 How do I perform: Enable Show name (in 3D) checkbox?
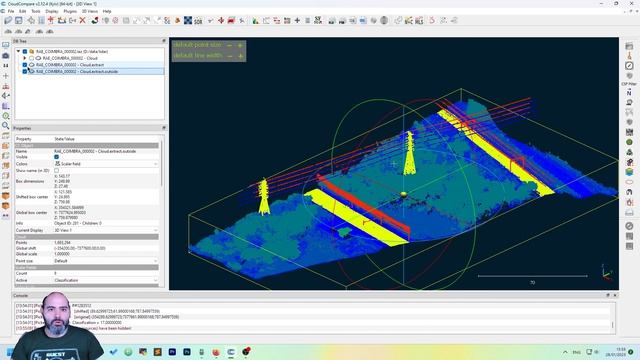click(x=57, y=171)
